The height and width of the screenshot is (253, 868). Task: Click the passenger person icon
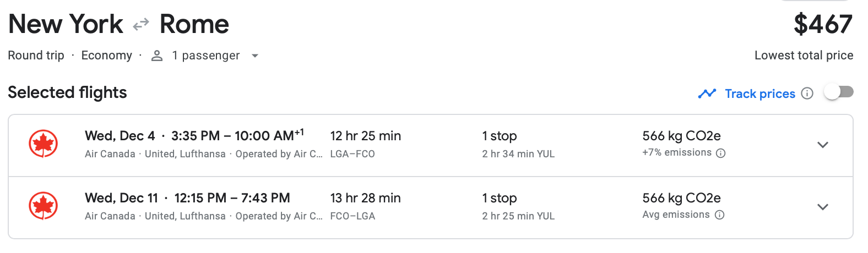pyautogui.click(x=157, y=56)
